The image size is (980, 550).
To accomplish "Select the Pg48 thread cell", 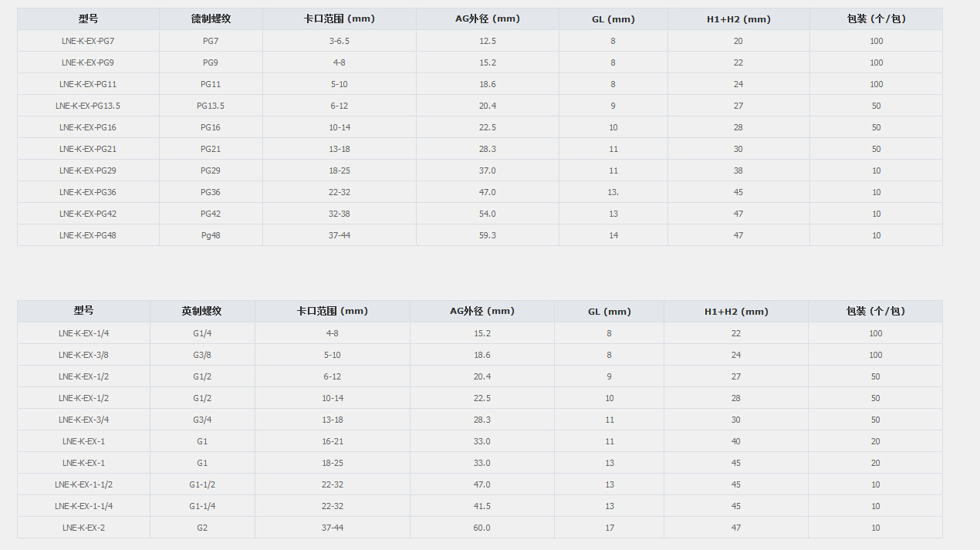I will [211, 235].
